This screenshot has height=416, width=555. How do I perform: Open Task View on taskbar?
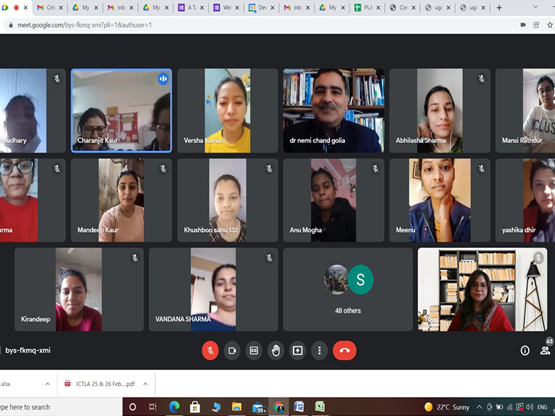pos(153,407)
